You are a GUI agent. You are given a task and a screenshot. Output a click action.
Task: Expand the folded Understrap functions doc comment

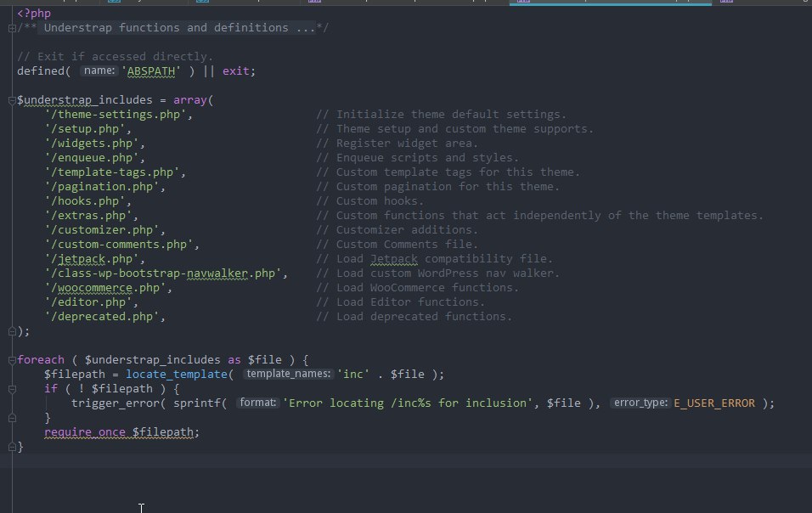tap(12, 29)
